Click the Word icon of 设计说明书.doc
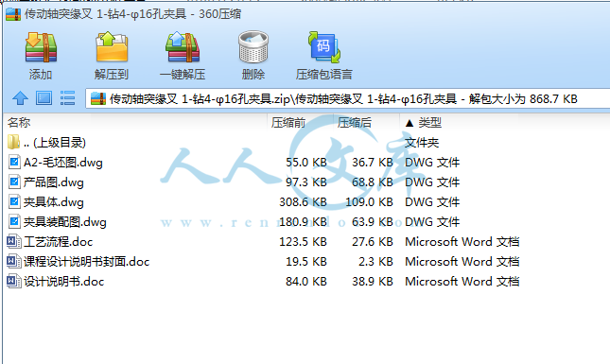 (14, 281)
